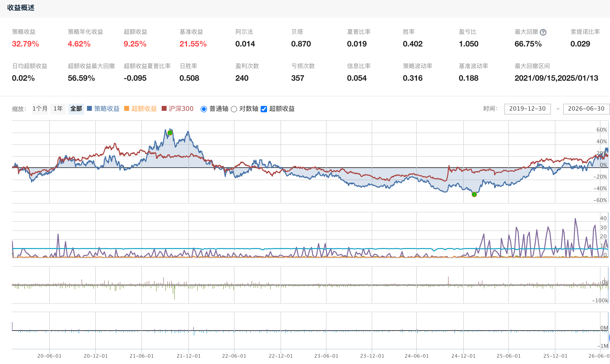Click the green trough marker on chart

click(x=474, y=194)
